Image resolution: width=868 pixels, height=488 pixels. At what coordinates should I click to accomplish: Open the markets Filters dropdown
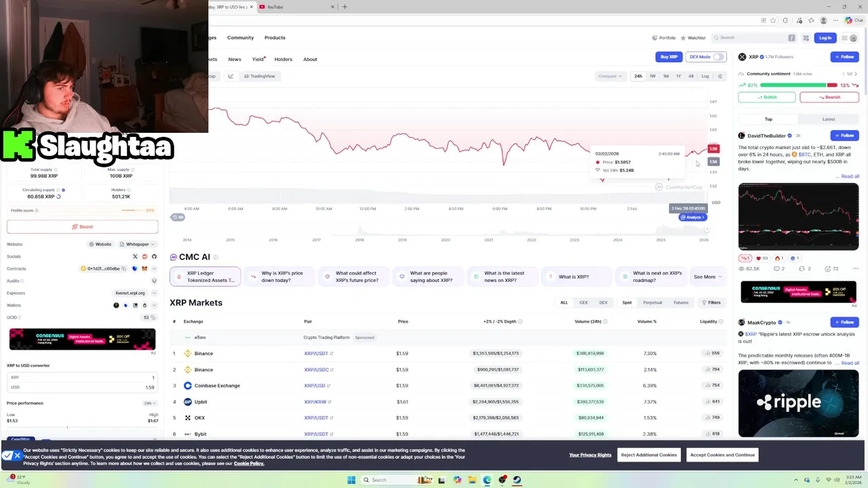pos(711,302)
